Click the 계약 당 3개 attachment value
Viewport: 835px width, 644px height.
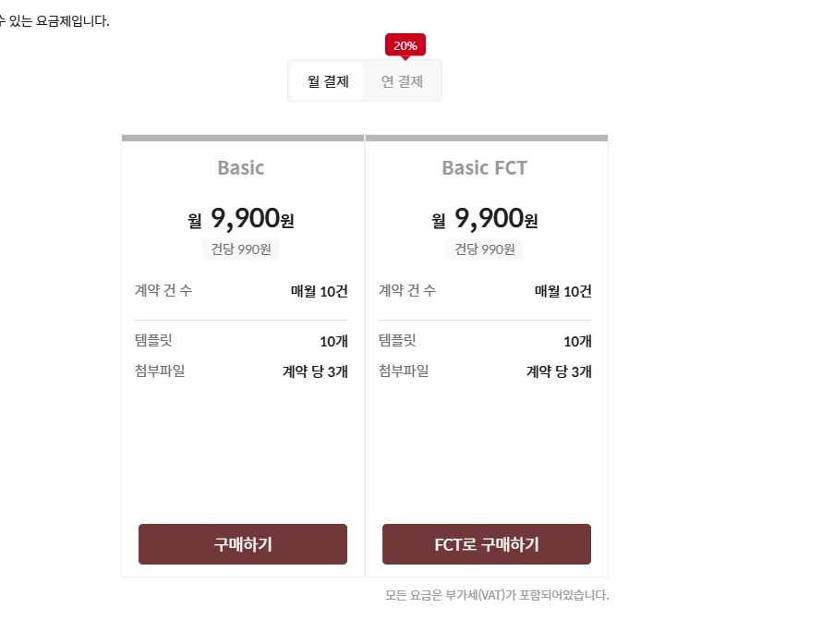315,371
